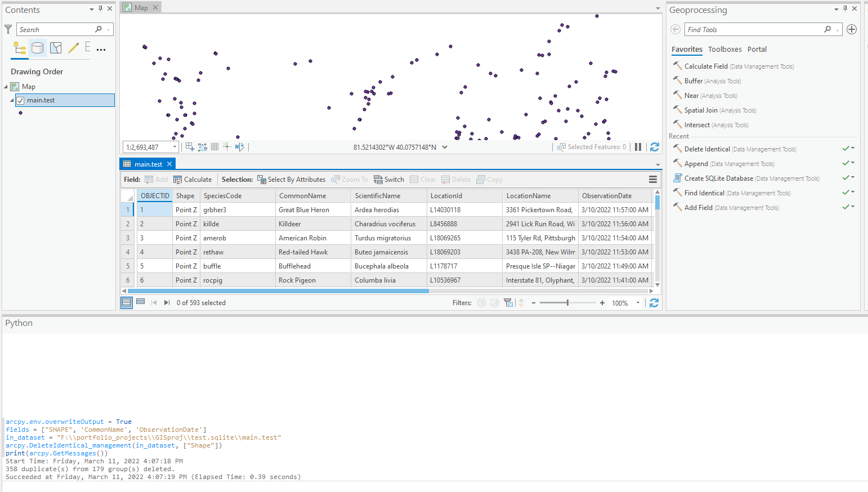The image size is (868, 492).
Task: Open the Delete Identical tool under Recent
Action: click(x=708, y=149)
